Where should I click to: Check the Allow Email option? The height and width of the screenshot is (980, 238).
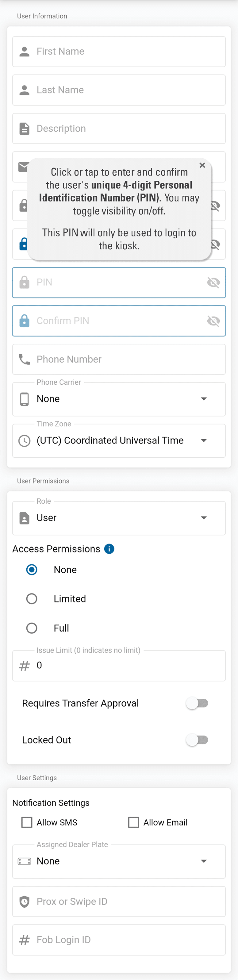(133, 822)
